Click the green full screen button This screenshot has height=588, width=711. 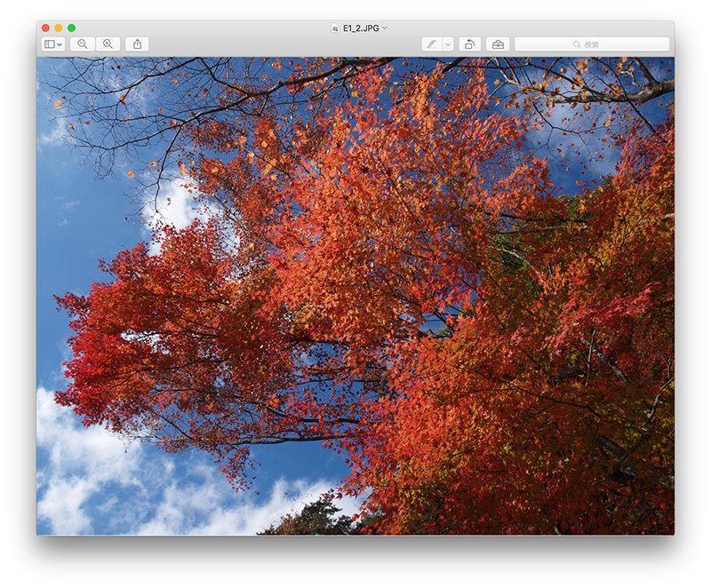(x=72, y=28)
